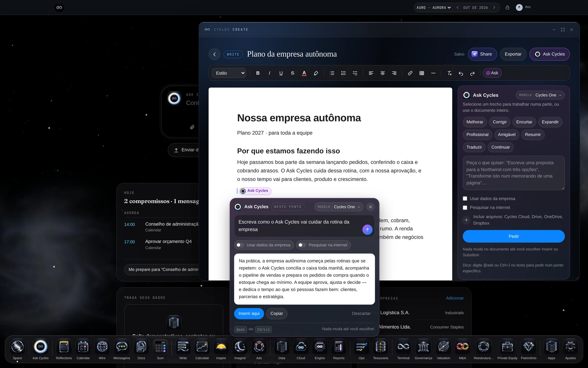Click the Pedir button
Screen dimensions: 588x368
pos(514,236)
